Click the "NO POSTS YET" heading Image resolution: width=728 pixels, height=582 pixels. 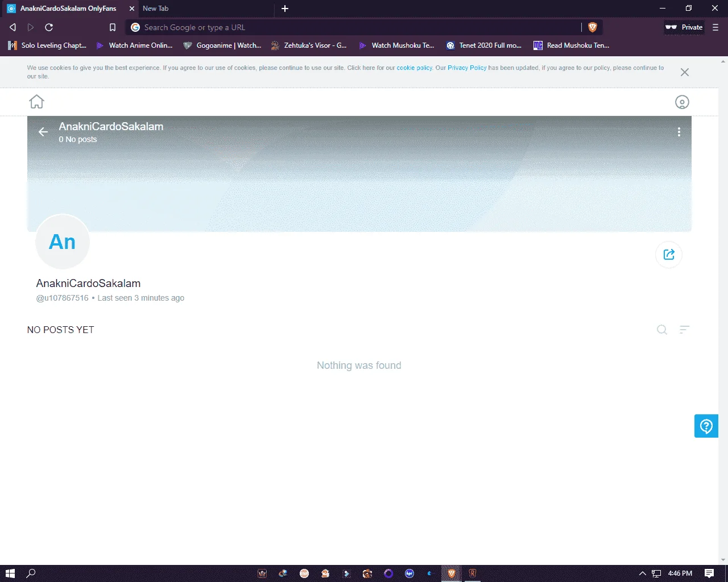point(61,330)
